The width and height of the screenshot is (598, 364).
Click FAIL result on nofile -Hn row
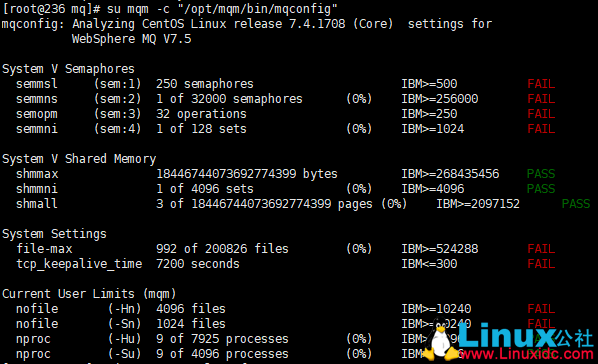point(541,309)
